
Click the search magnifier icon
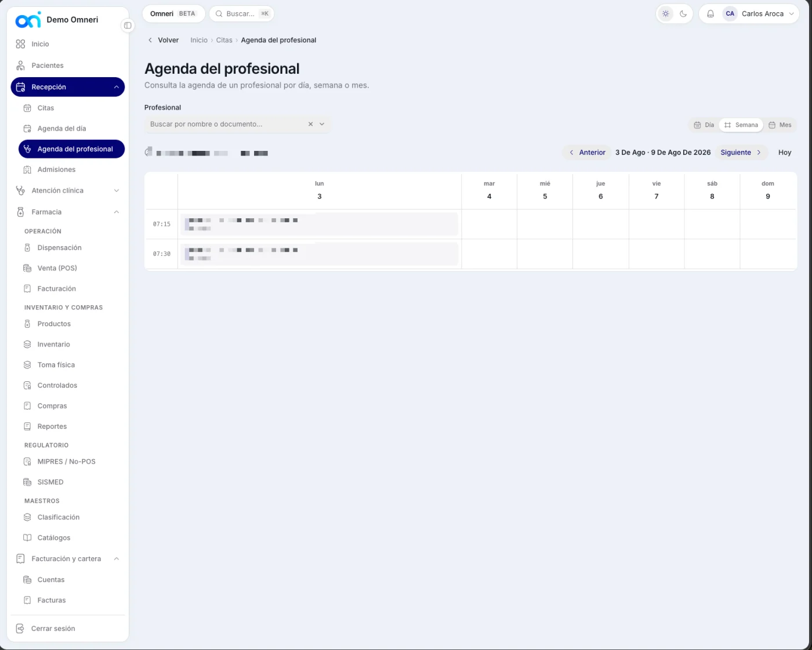point(219,14)
